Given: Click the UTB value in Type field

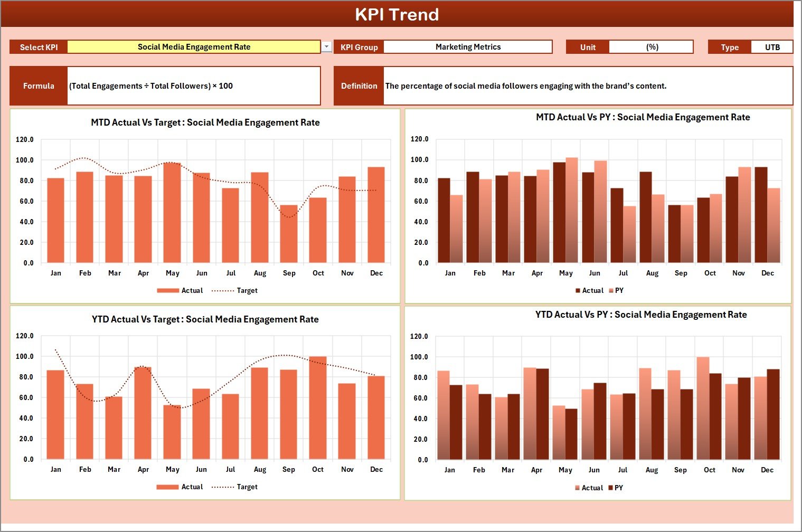Looking at the screenshot, I should tap(772, 46).
